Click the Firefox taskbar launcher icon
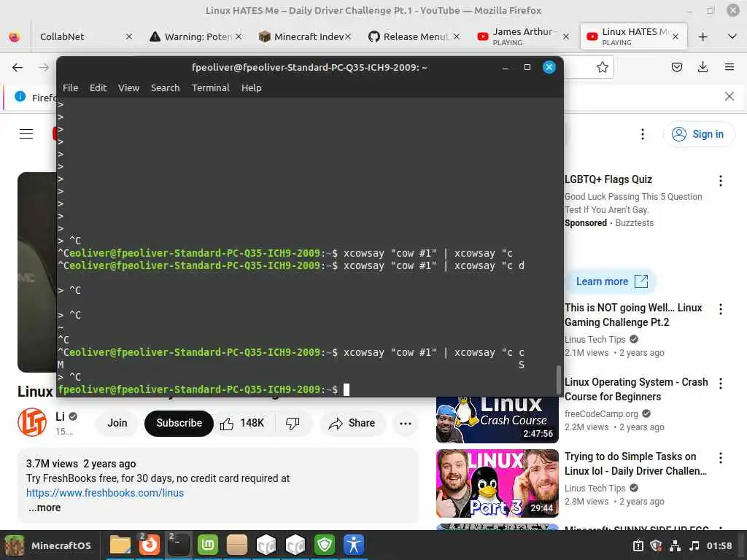 pos(149,545)
